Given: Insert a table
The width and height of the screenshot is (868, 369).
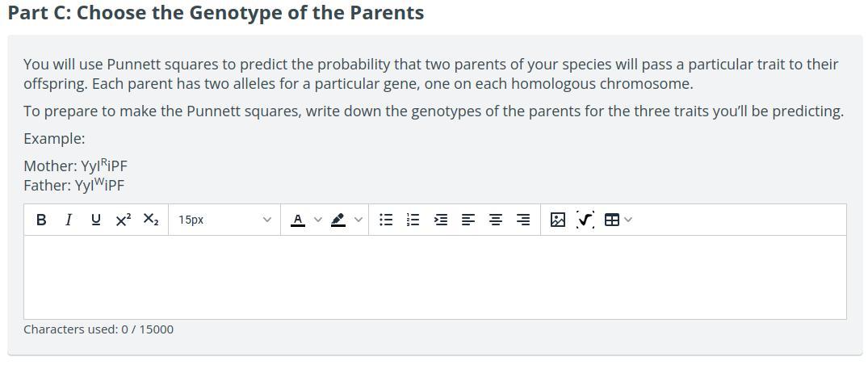Looking at the screenshot, I should pyautogui.click(x=611, y=220).
